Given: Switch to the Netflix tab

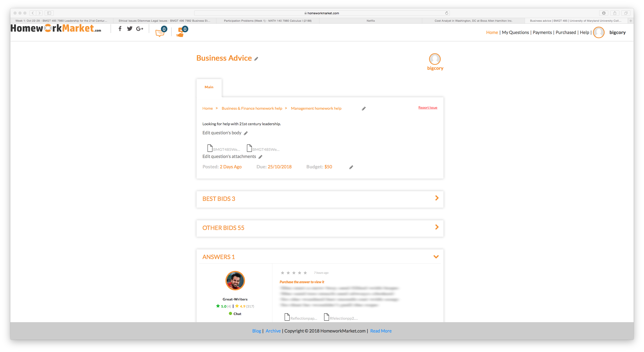Looking at the screenshot, I should (370, 21).
